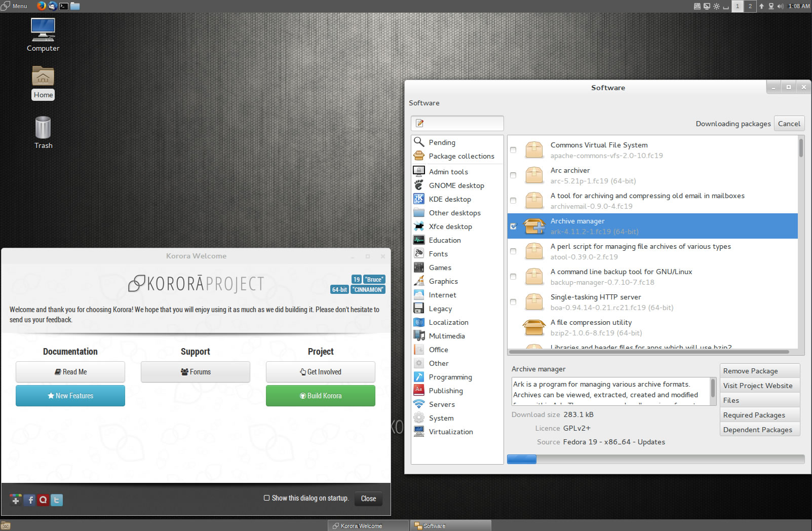This screenshot has height=531, width=812.
Task: Click Remove Package button
Action: (760, 371)
